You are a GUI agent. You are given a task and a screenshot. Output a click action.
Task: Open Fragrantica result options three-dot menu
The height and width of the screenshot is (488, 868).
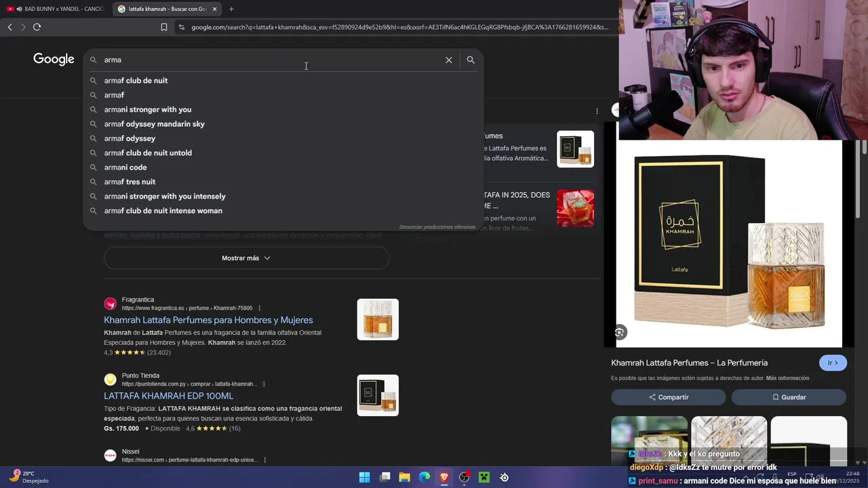(259, 308)
